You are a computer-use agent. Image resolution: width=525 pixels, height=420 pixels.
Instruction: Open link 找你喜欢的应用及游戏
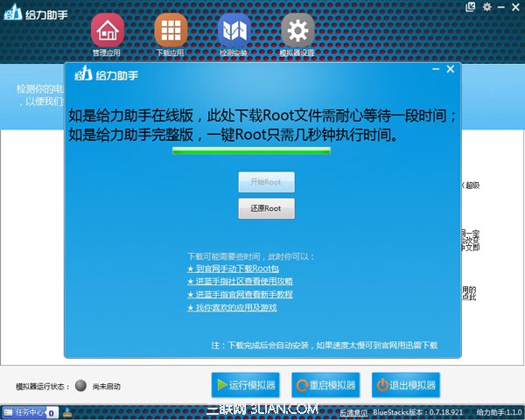232,307
